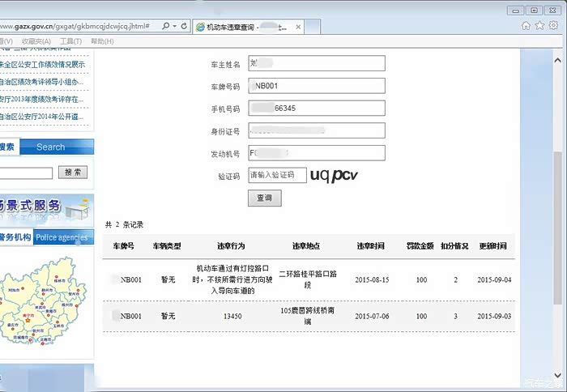Expand the address bar search dropdown arrow

click(174, 26)
